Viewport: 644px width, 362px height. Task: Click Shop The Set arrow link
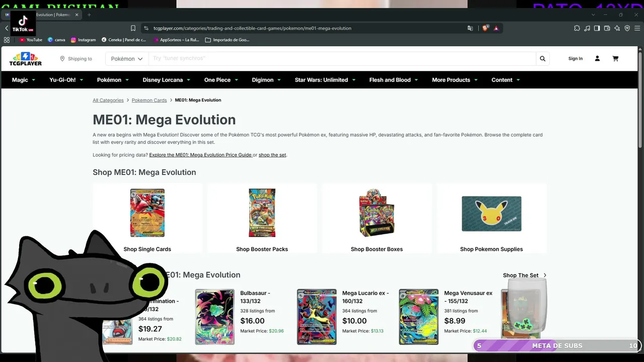click(525, 276)
